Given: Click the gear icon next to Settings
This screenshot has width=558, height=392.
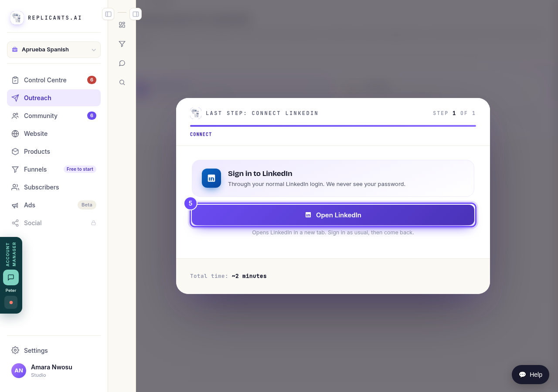Looking at the screenshot, I should 15,350.
